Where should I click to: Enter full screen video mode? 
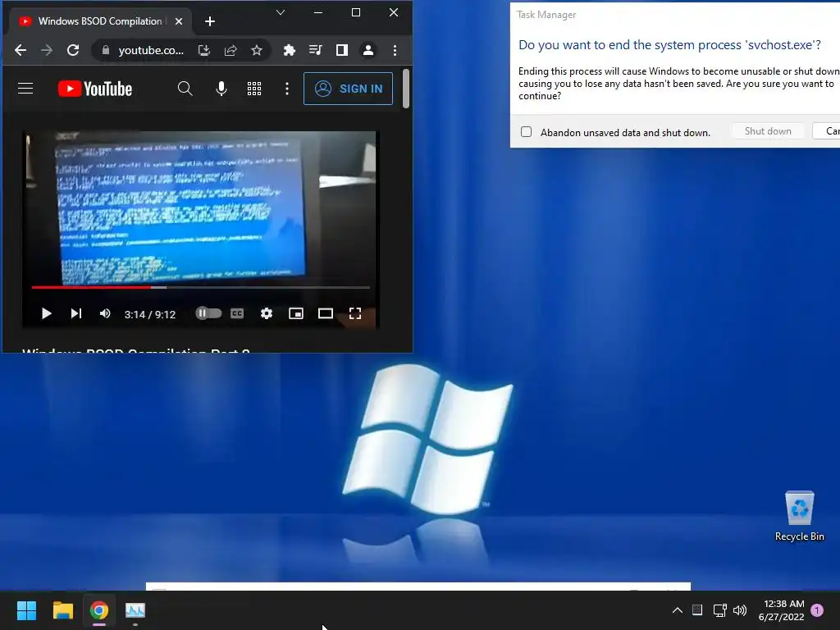point(354,313)
